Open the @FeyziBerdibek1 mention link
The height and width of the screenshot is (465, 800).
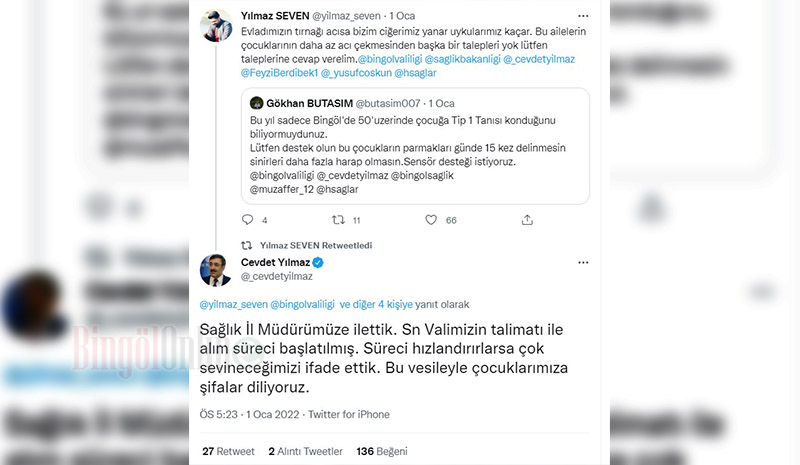[x=279, y=73]
